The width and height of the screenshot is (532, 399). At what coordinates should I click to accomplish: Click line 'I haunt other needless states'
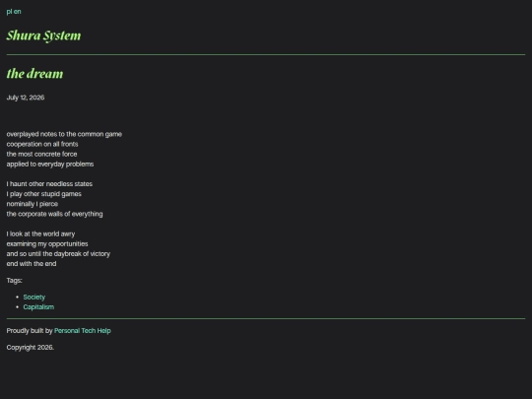(x=49, y=184)
